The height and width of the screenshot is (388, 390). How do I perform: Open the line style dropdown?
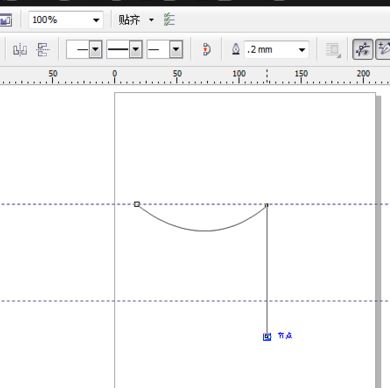(136, 50)
